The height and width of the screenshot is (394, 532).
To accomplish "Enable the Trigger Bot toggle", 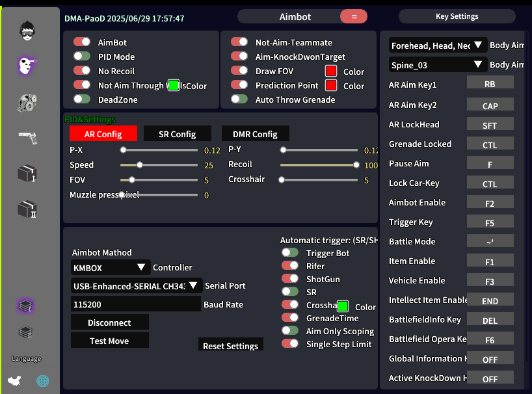I will pyautogui.click(x=290, y=253).
